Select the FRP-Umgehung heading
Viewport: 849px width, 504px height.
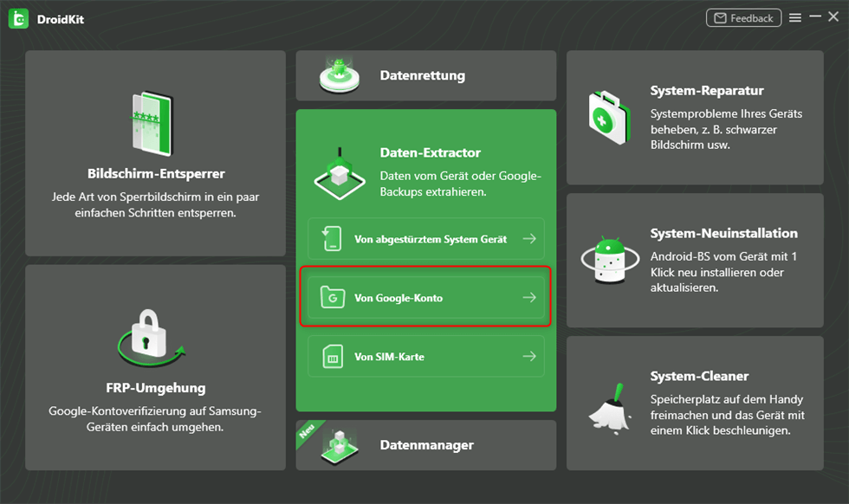[156, 388]
